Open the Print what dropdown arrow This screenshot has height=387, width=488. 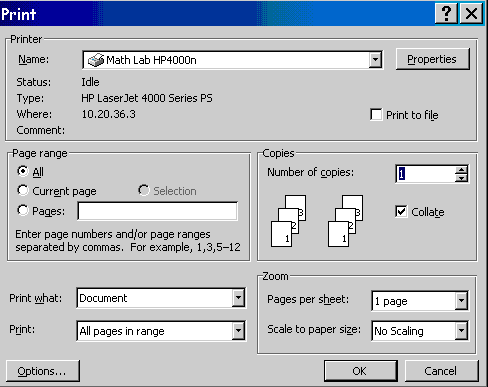(238, 298)
